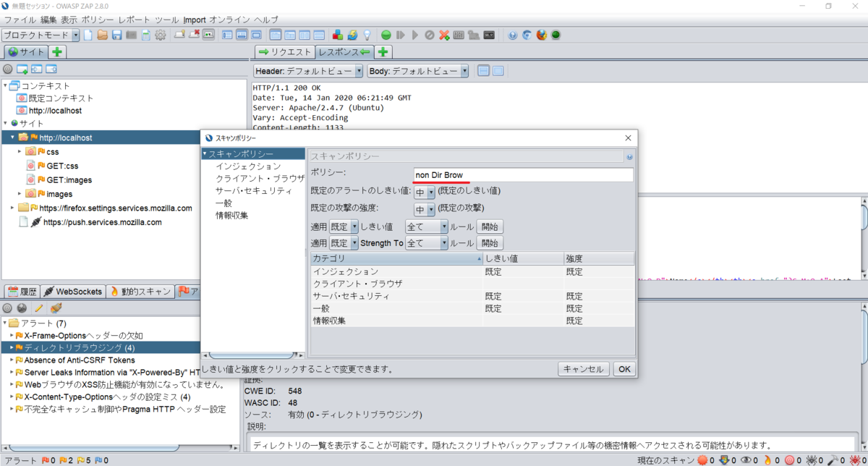Collapse the アラート (7) root folder
Image resolution: width=868 pixels, height=466 pixels.
(5, 323)
